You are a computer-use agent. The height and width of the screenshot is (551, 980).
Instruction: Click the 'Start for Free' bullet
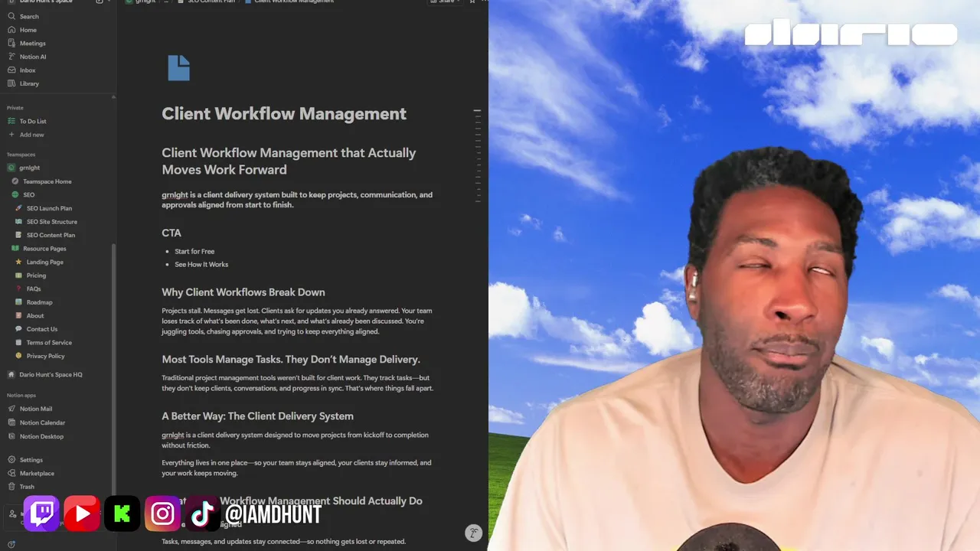point(194,251)
